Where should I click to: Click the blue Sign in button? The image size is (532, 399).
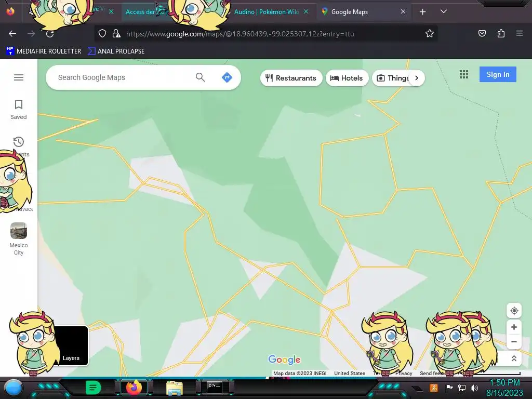point(498,74)
